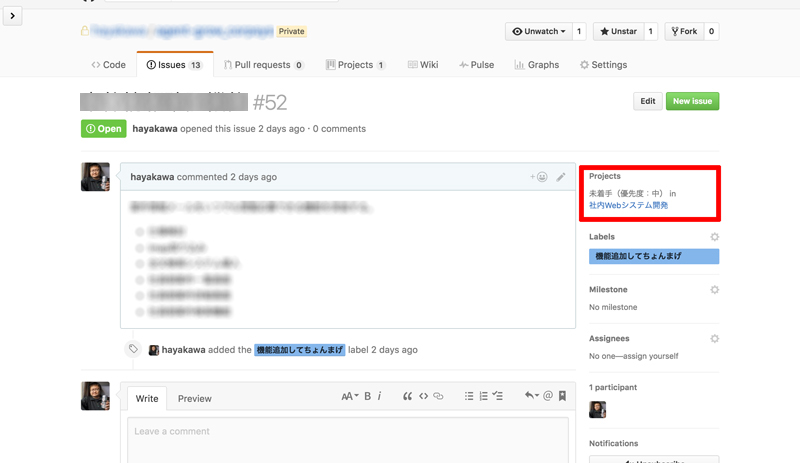Mention a user with the @ icon

547,396
